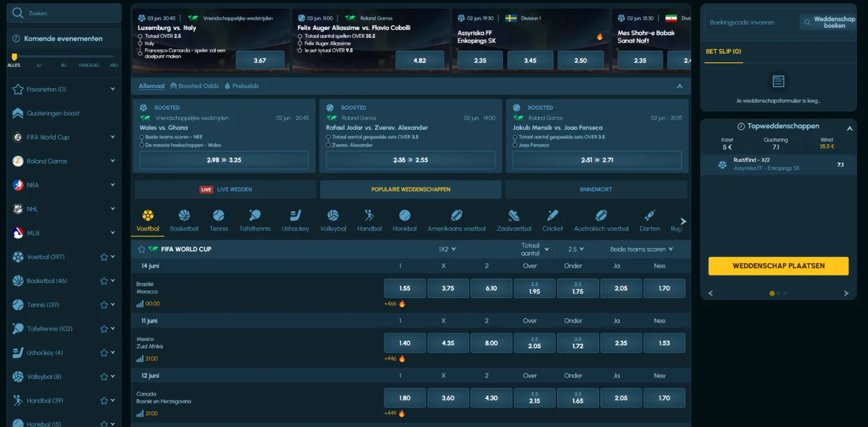Viewport: 868px width, 427px height.
Task: Select the Cricket sport icon tab
Action: (552, 221)
